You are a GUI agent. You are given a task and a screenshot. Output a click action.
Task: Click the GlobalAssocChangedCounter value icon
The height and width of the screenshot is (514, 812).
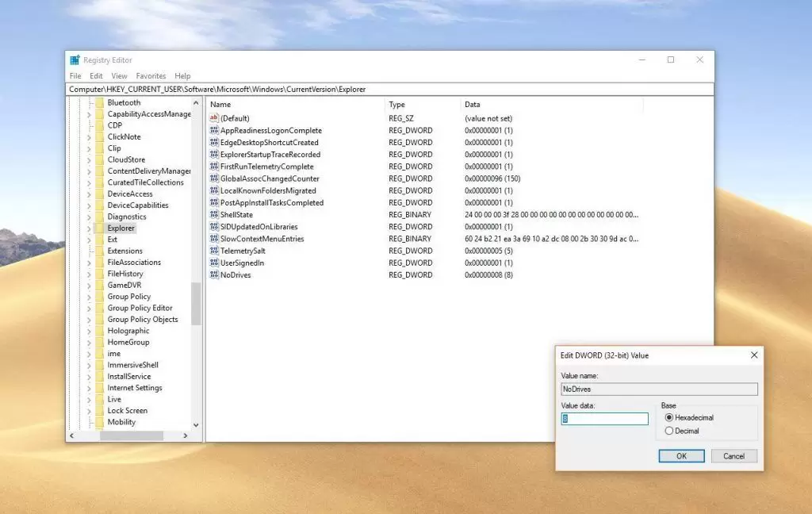click(214, 178)
